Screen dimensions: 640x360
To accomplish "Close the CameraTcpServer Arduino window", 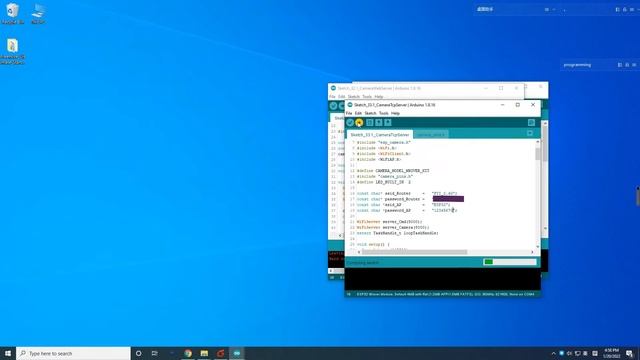I will [x=533, y=105].
